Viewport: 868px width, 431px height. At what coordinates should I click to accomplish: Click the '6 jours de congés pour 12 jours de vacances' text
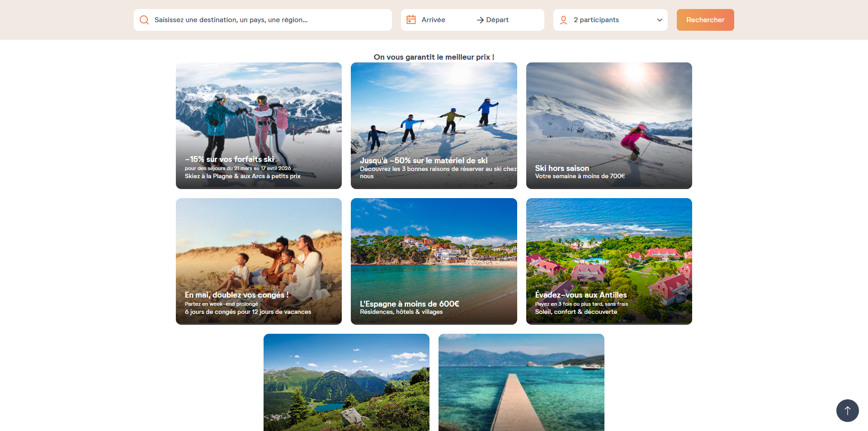click(x=248, y=312)
